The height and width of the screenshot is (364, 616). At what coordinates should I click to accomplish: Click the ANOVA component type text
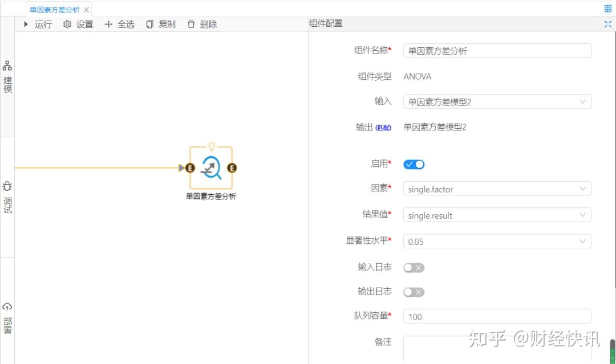(417, 76)
